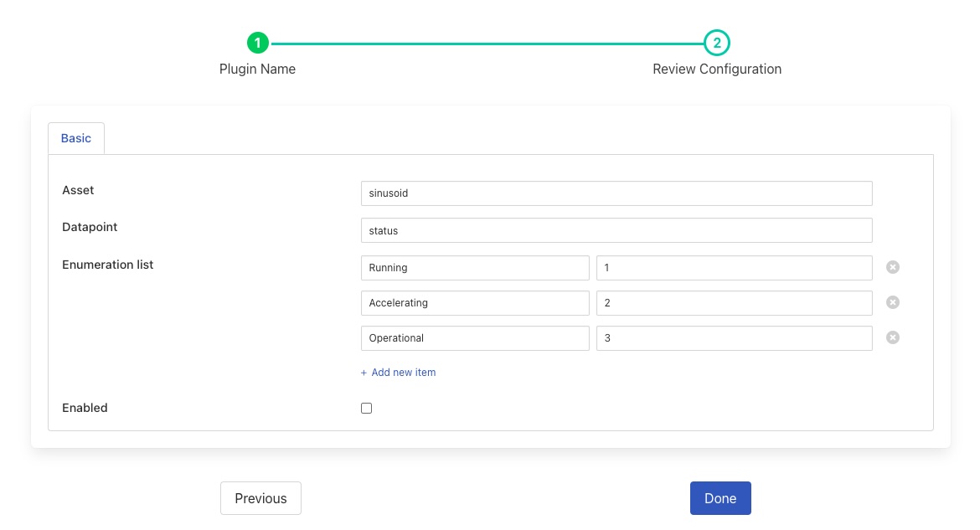Focus the Datapoint input field

616,230
